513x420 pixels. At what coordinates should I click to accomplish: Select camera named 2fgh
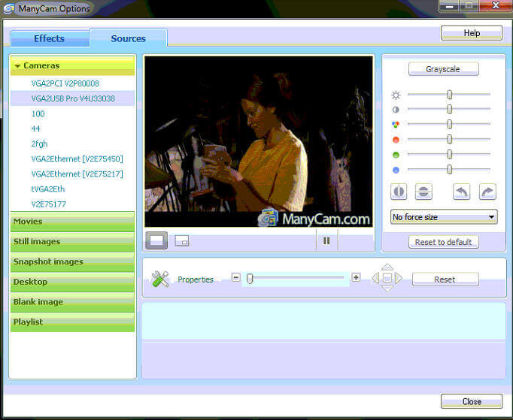72,144
